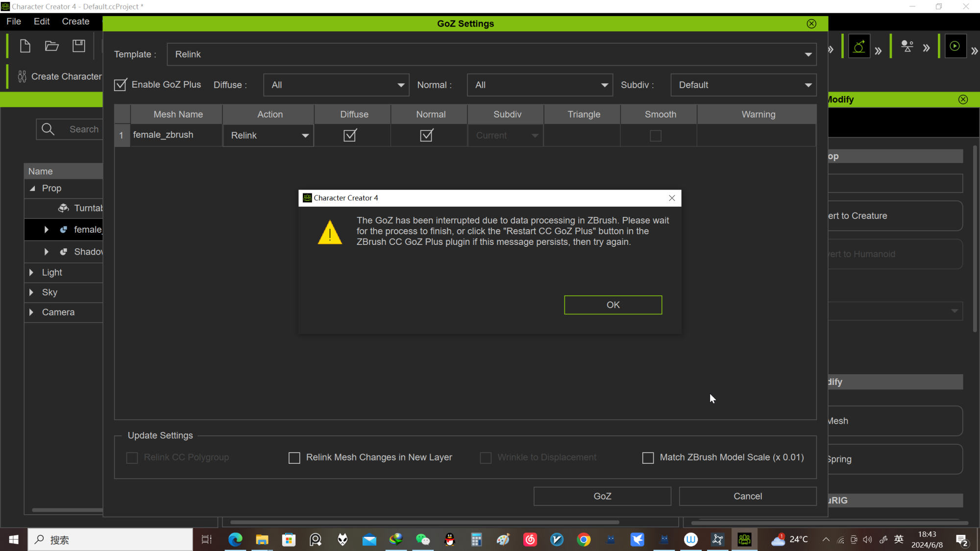980x551 pixels.
Task: Open the Diffuse dropdown set to All
Action: coord(336,85)
